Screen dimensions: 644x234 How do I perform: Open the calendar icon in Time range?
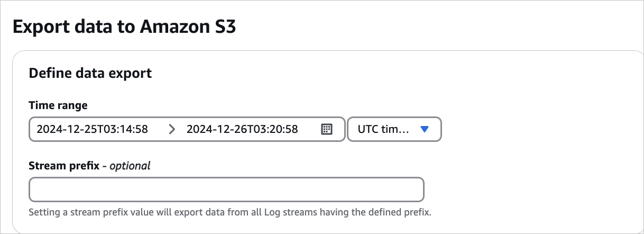point(327,129)
